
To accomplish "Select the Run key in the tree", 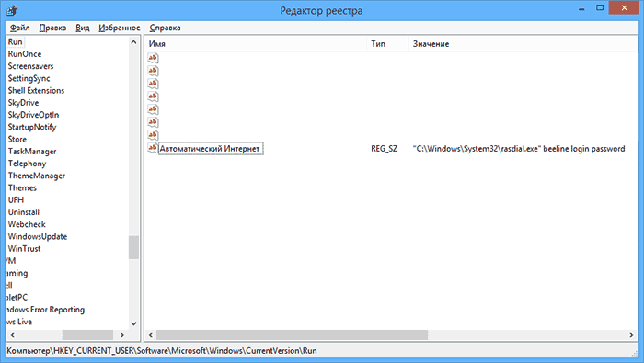I will tap(16, 42).
